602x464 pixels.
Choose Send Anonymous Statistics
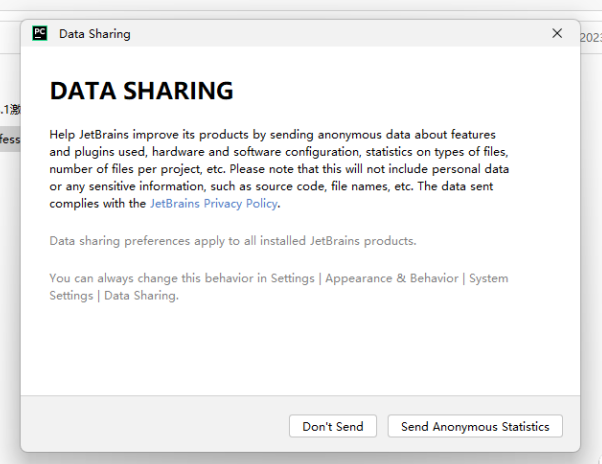[475, 426]
